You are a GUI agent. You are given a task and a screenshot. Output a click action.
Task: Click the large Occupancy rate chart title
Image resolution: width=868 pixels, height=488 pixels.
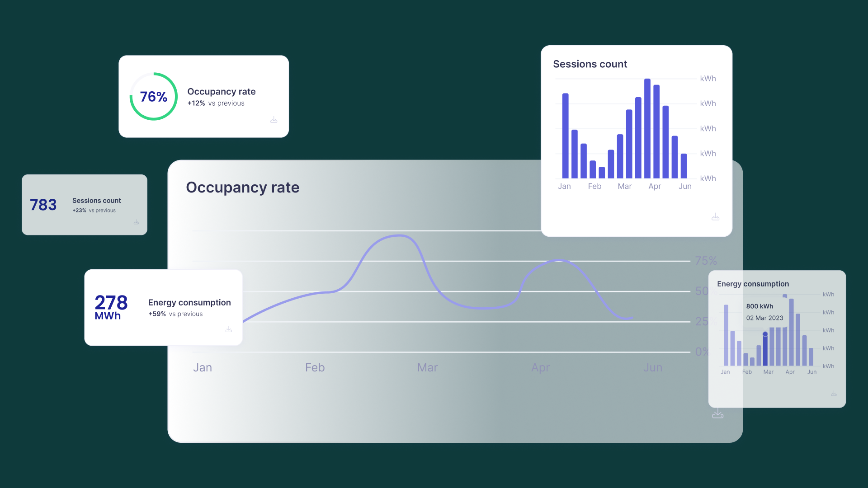242,187
